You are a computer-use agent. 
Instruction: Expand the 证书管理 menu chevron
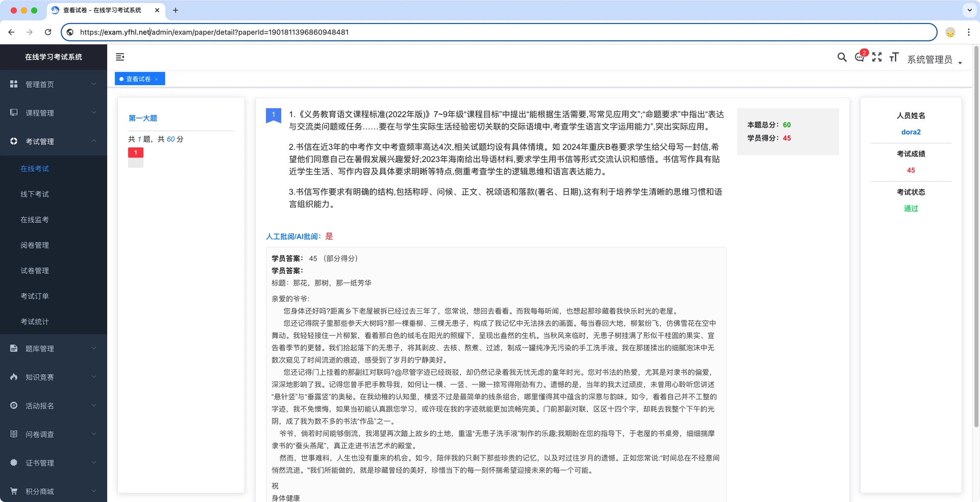(x=94, y=463)
